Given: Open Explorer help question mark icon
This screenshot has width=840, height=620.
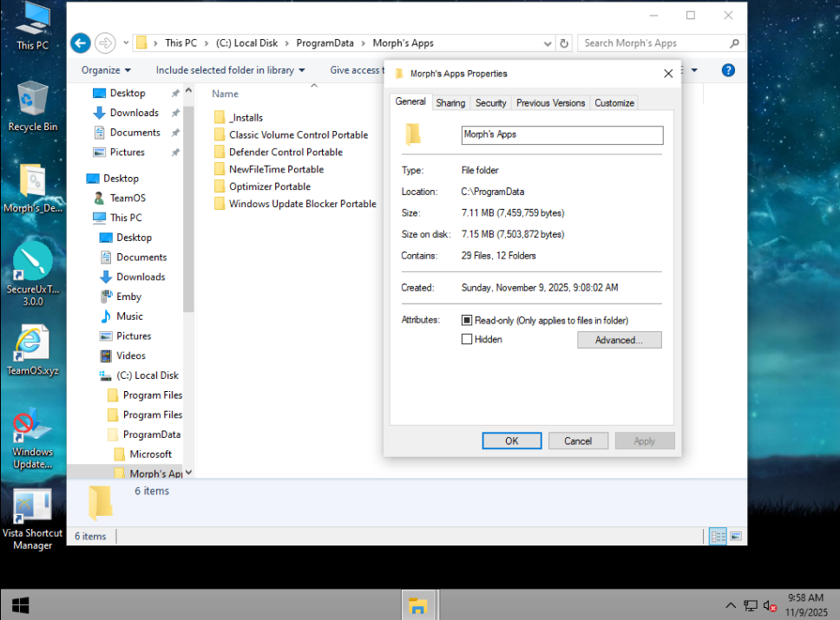Looking at the screenshot, I should pos(728,70).
